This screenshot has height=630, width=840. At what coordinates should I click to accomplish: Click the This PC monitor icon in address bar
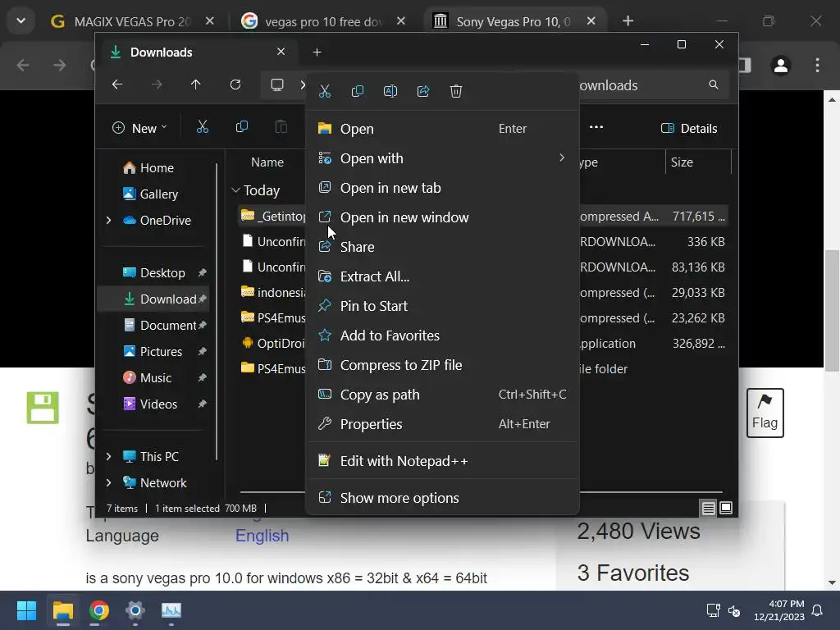pyautogui.click(x=277, y=84)
